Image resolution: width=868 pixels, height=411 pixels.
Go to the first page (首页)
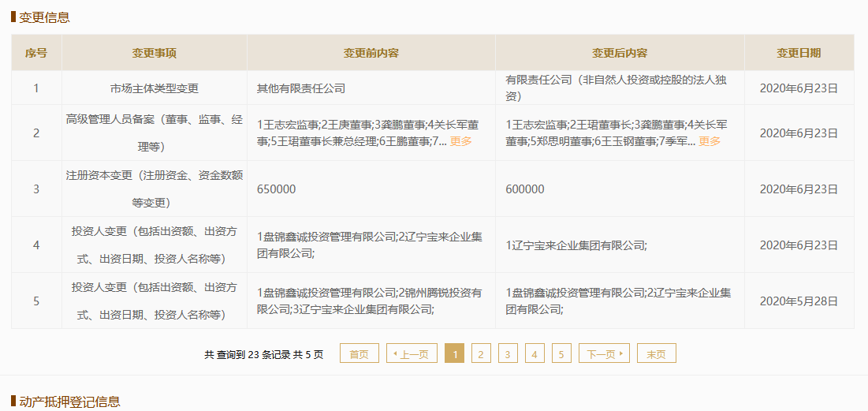click(359, 353)
